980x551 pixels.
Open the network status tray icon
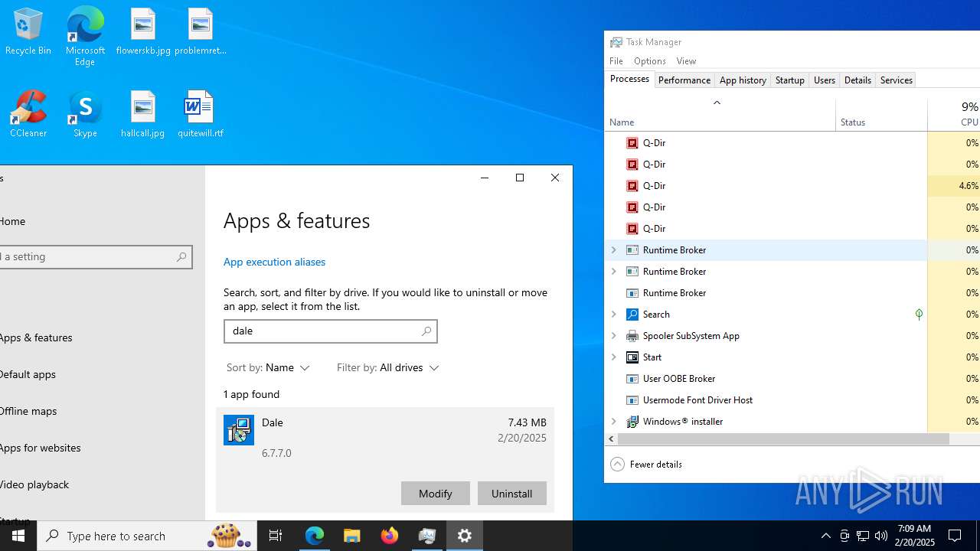(863, 536)
